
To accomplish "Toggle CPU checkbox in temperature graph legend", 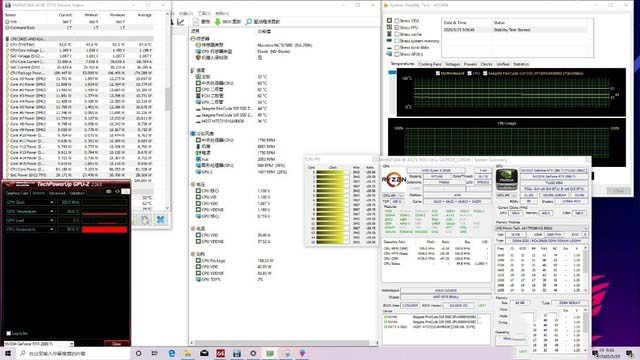I will coord(469,73).
